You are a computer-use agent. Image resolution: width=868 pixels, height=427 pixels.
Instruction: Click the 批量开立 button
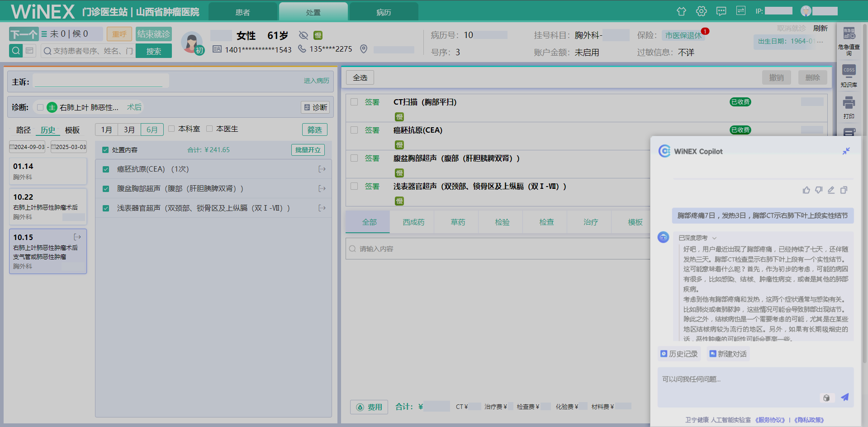[308, 150]
